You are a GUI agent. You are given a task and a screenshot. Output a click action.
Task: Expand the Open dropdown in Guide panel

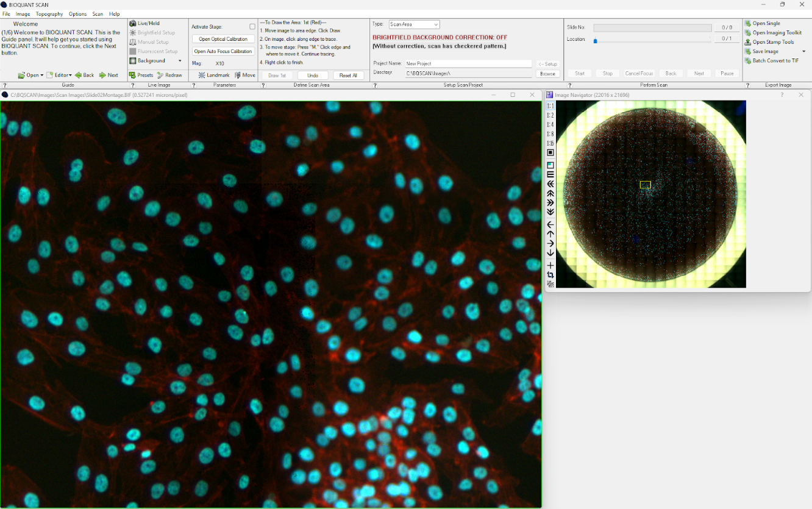(41, 75)
